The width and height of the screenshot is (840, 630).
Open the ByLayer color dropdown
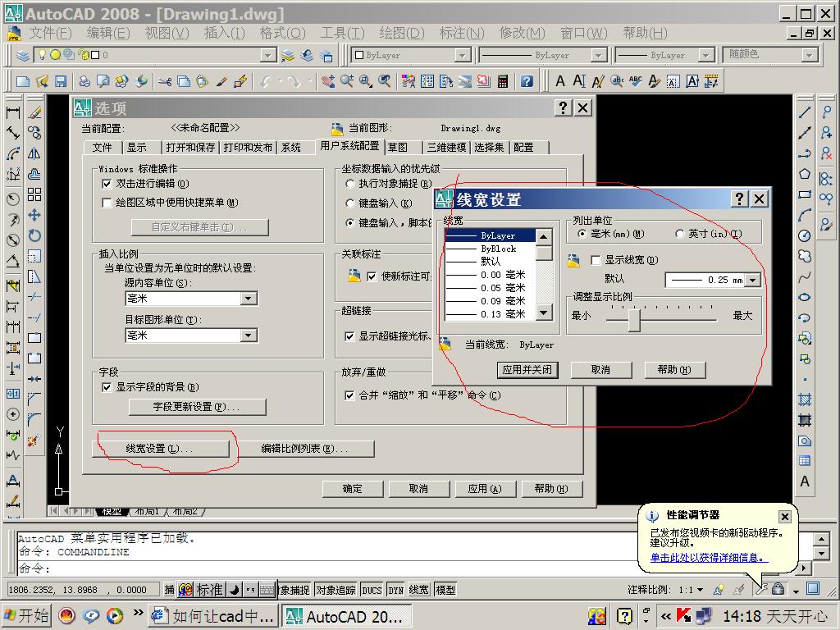click(463, 55)
